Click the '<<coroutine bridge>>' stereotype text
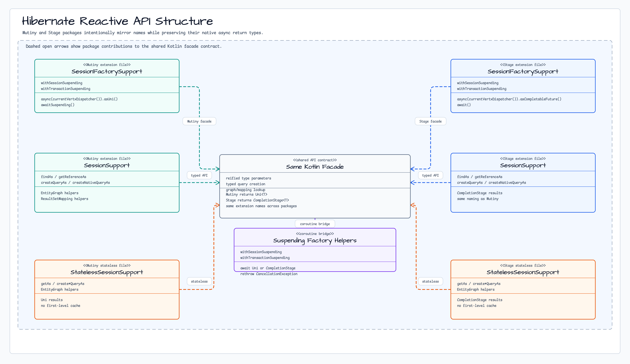 point(315,234)
